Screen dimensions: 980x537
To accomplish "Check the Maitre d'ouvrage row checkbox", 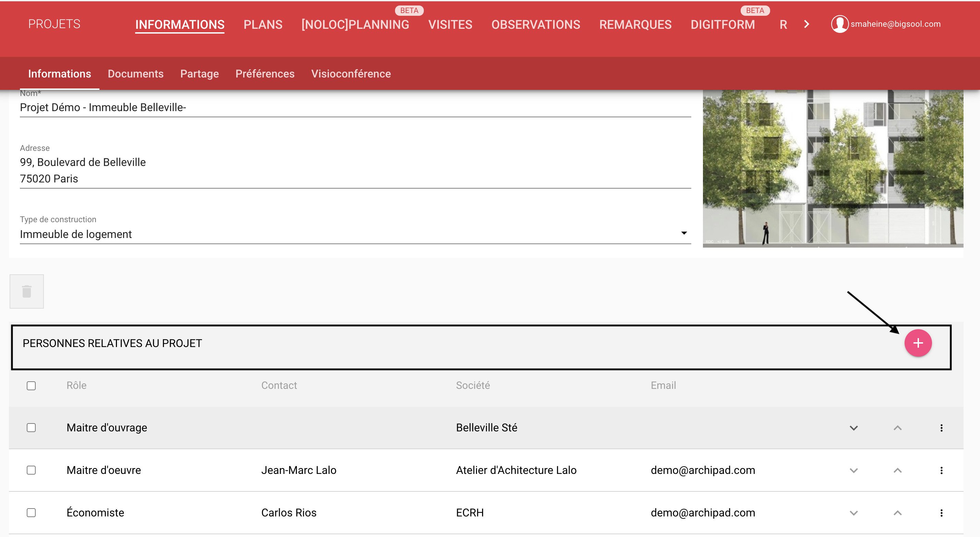I will (x=31, y=428).
